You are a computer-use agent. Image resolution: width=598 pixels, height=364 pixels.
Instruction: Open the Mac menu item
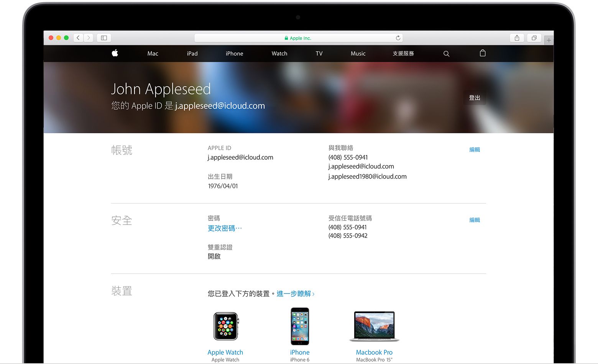point(153,53)
